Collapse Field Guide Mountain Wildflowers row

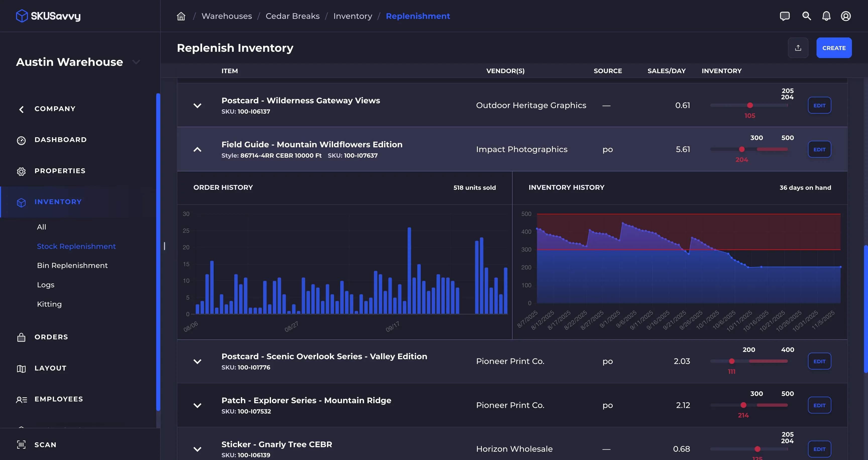point(197,149)
